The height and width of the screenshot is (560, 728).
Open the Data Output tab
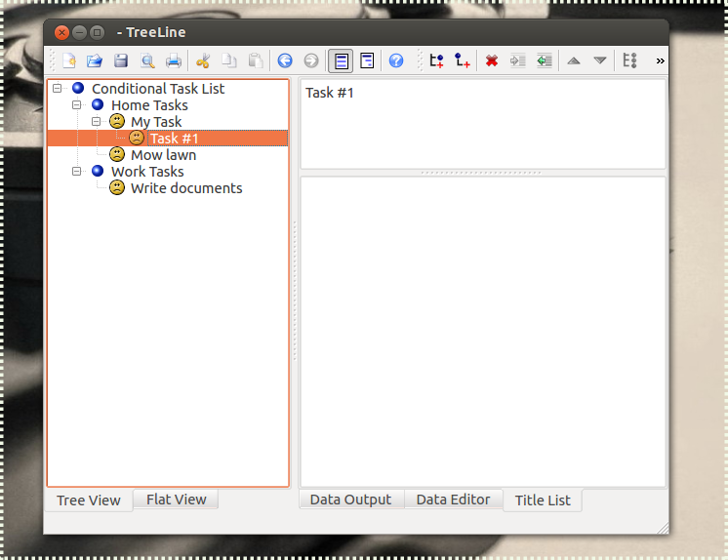coord(350,500)
